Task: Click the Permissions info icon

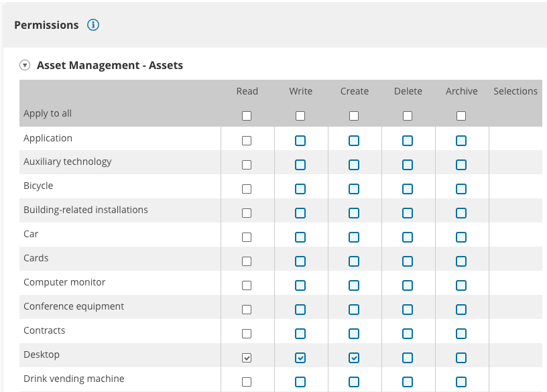Action: (93, 25)
